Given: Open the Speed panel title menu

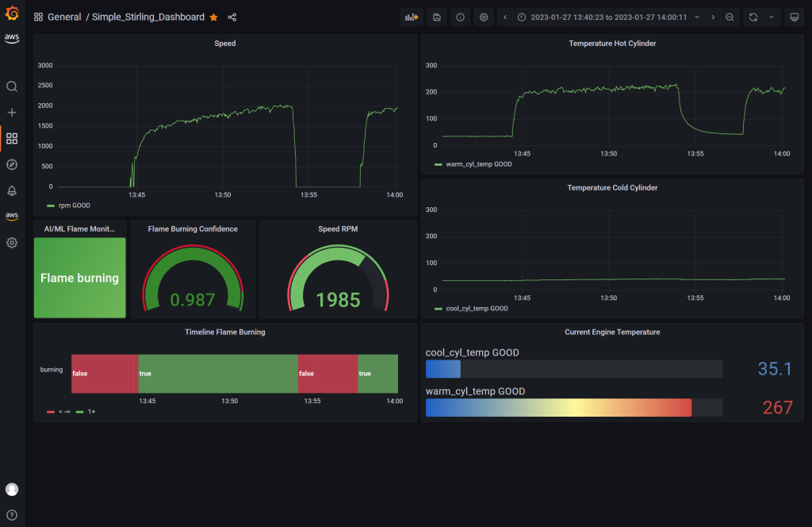Looking at the screenshot, I should pyautogui.click(x=224, y=44).
